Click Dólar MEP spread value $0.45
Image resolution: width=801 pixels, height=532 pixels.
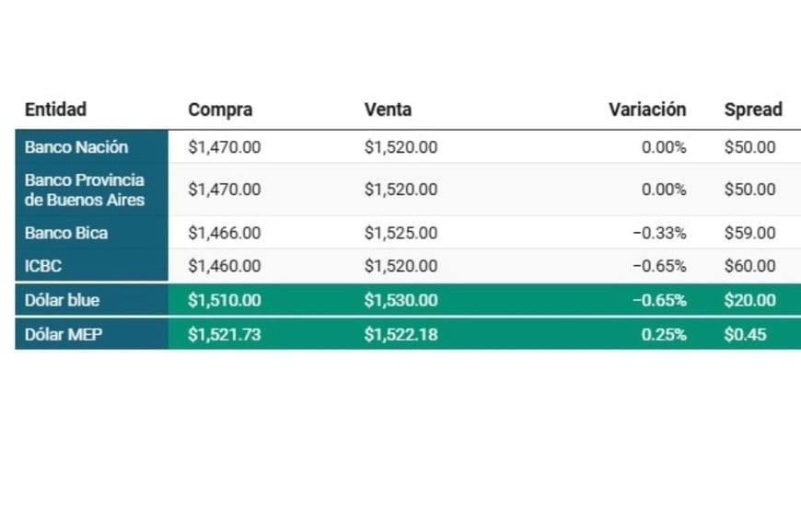(746, 334)
